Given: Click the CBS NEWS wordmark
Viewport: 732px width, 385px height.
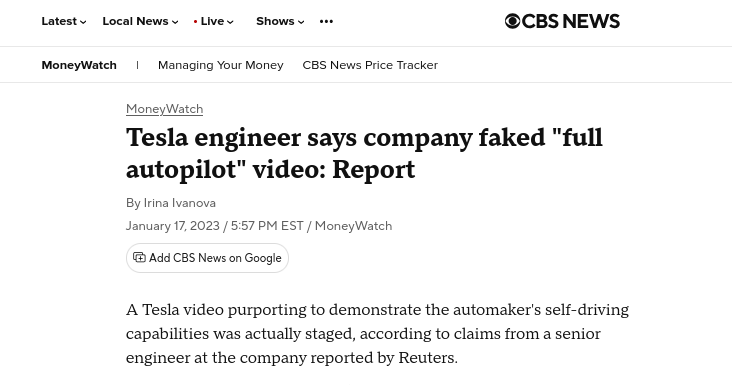Looking at the screenshot, I should [571, 21].
